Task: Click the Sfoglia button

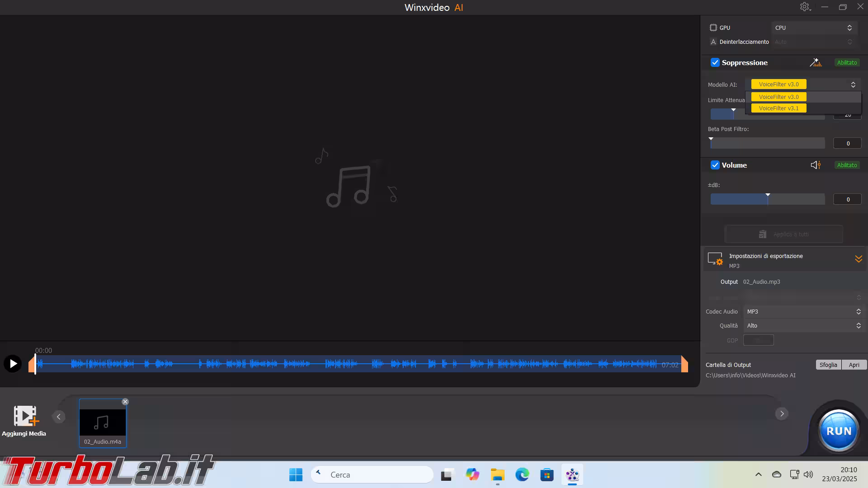Action: [828, 365]
